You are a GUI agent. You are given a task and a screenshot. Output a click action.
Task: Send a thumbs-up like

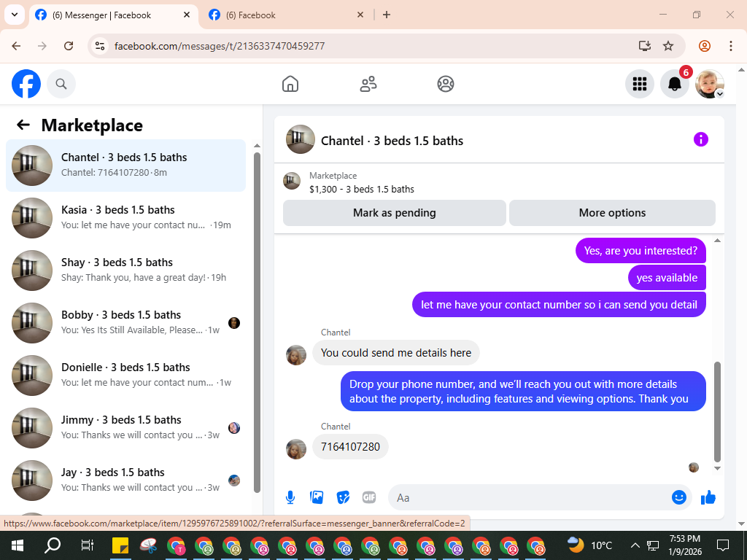click(x=708, y=497)
